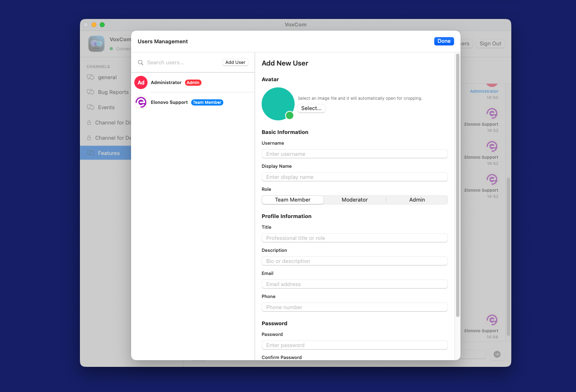Focus the Bio or description field
The height and width of the screenshot is (392, 576).
click(354, 261)
